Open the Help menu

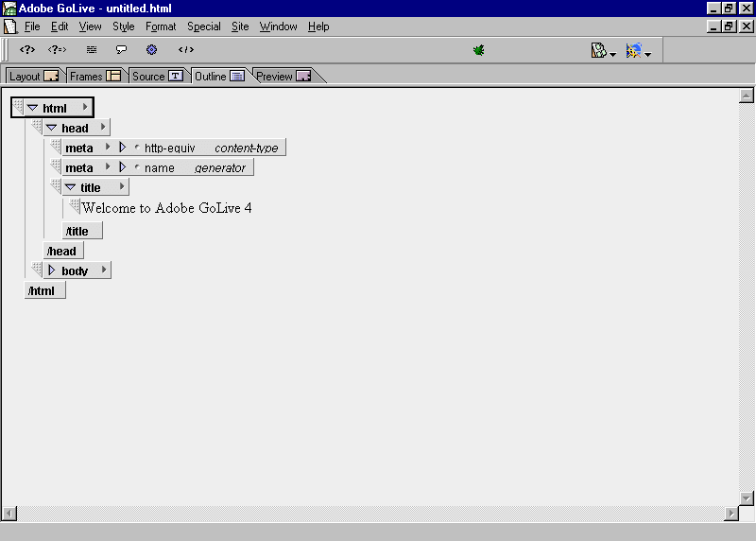[x=318, y=26]
